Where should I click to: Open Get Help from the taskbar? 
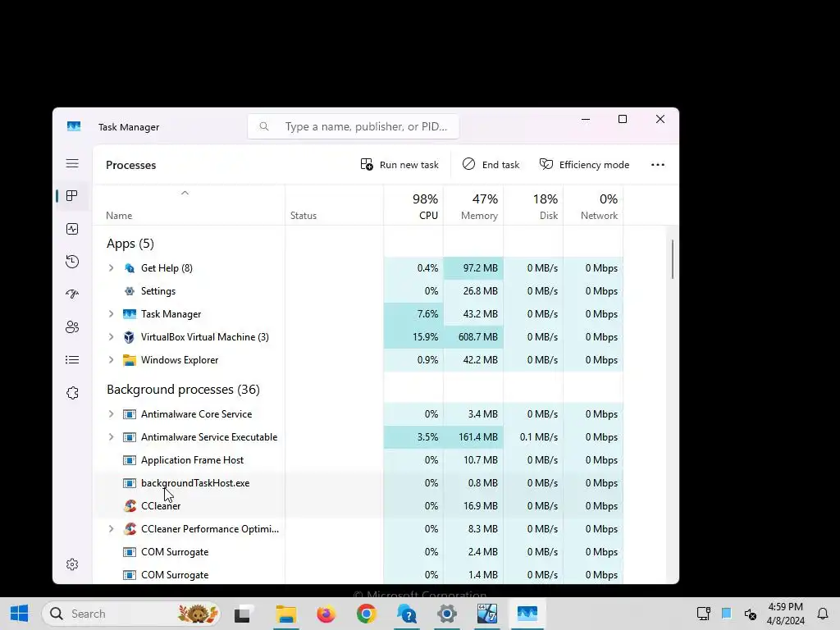pos(407,614)
